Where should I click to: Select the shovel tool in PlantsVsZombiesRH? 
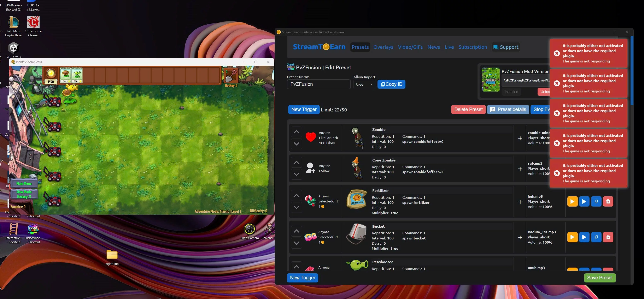click(231, 75)
